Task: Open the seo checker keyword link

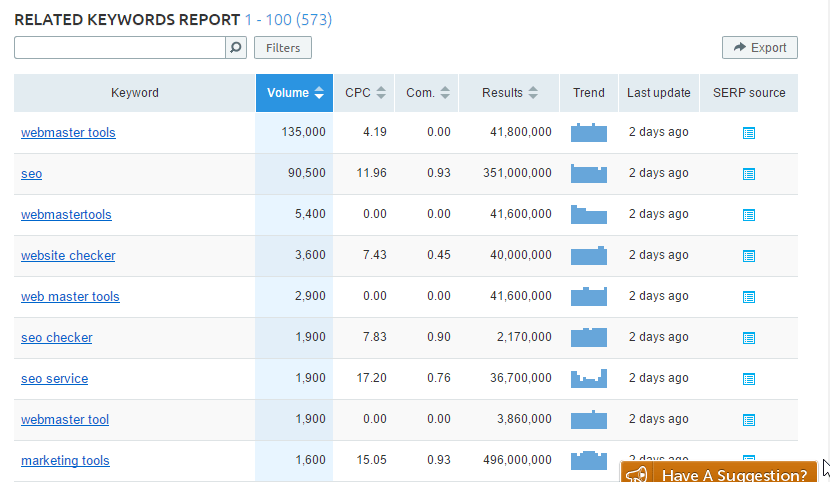Action: pos(57,338)
